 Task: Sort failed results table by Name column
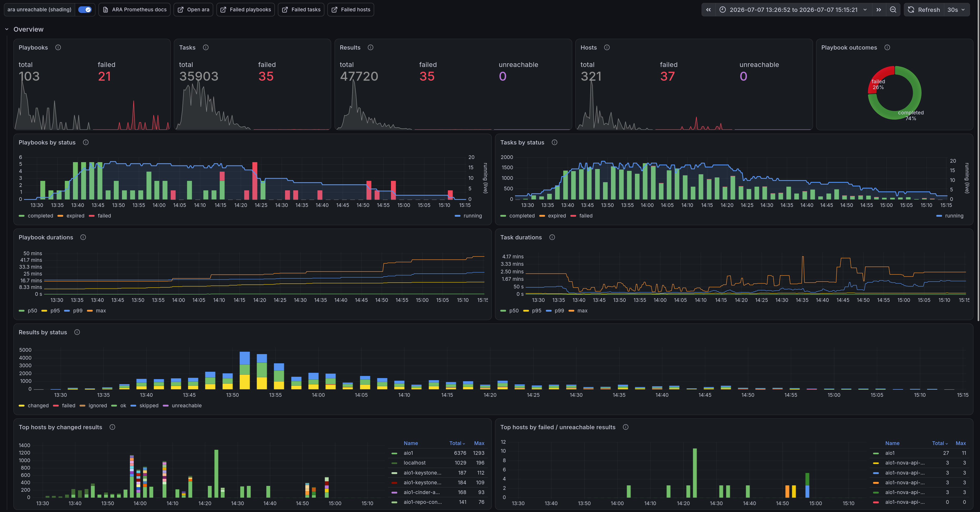pyautogui.click(x=892, y=443)
